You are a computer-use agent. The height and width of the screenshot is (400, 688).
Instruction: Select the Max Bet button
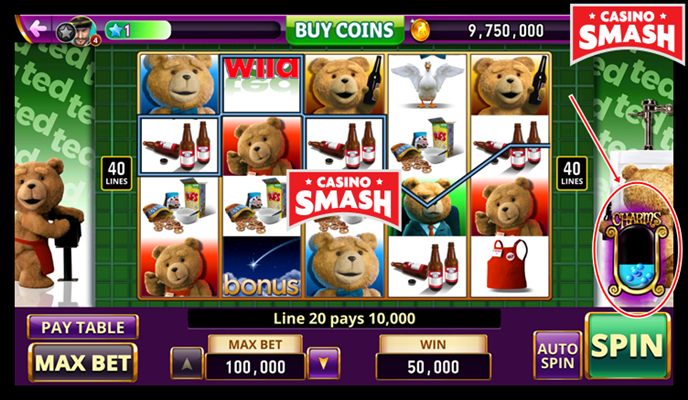[x=83, y=363]
